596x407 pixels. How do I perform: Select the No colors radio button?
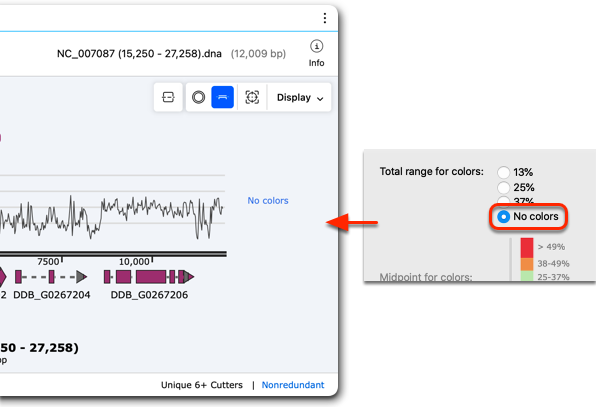(504, 217)
